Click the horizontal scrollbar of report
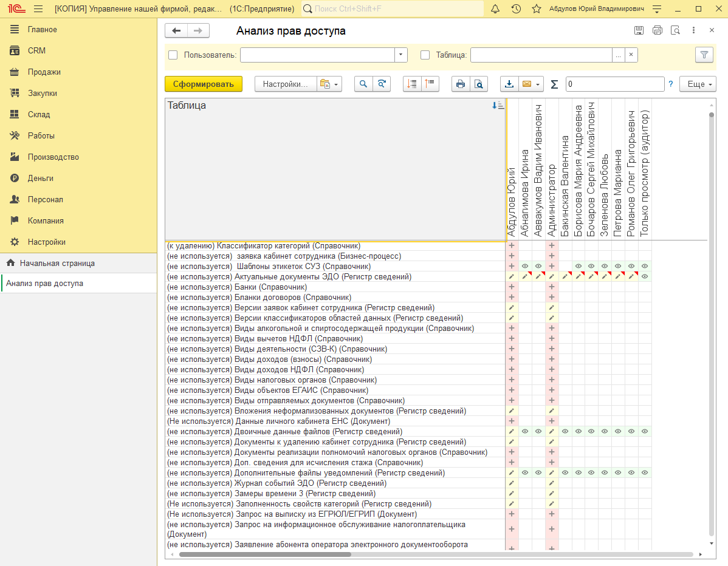This screenshot has height=566, width=728. click(436, 554)
